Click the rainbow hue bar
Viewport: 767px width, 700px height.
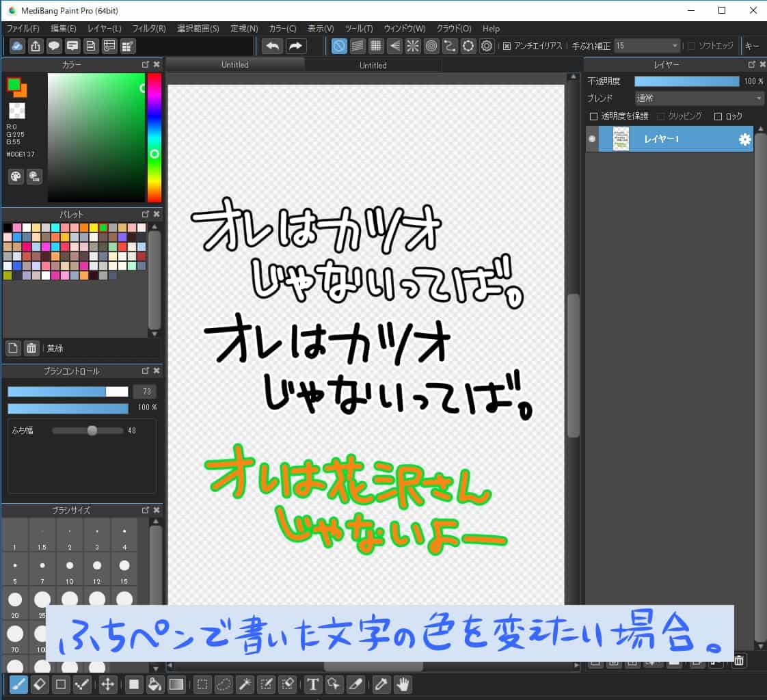154,137
